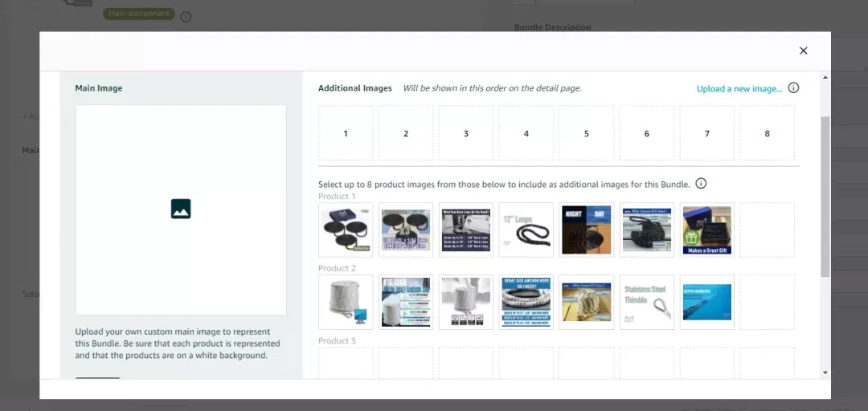This screenshot has width=868, height=411.
Task: Click scroll down arrow of dialog scrollbar
Action: (x=825, y=372)
